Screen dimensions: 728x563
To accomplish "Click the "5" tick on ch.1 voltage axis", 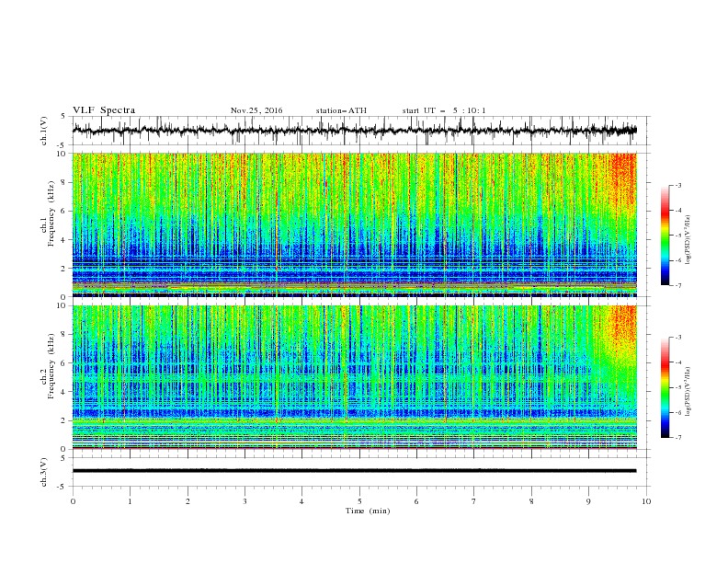I will (64, 116).
